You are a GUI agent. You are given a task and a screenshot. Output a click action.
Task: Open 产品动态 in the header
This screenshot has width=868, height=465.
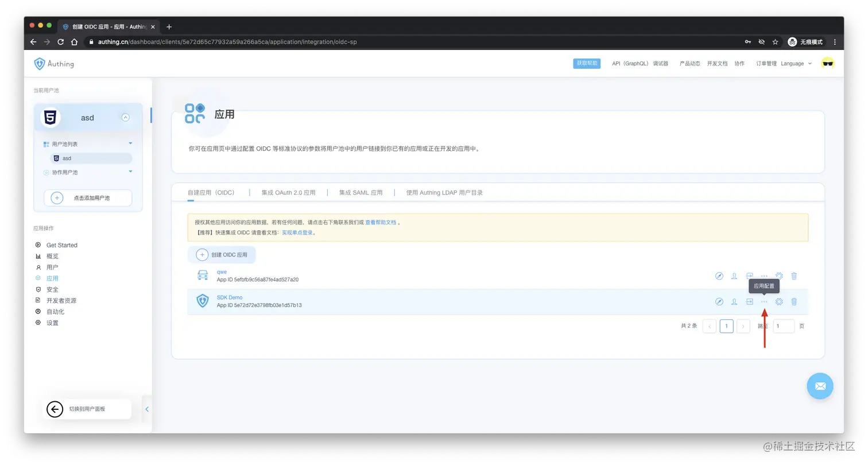(x=690, y=64)
